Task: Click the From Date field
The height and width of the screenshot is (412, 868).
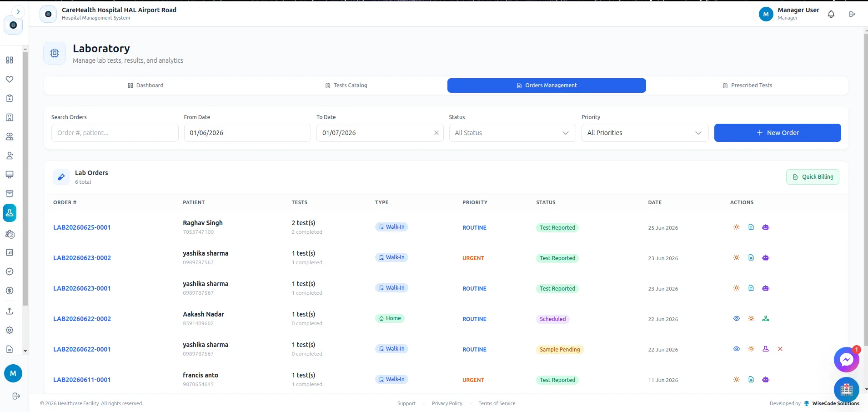Action: coord(247,133)
